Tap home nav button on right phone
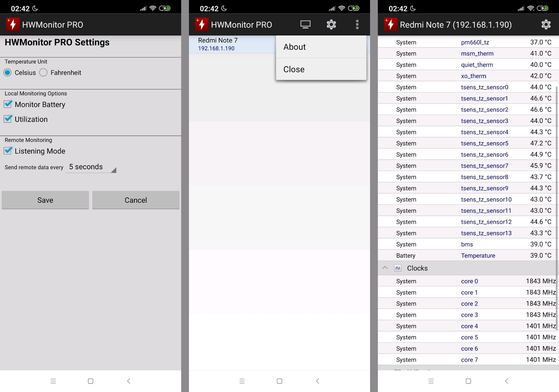 [x=468, y=381]
